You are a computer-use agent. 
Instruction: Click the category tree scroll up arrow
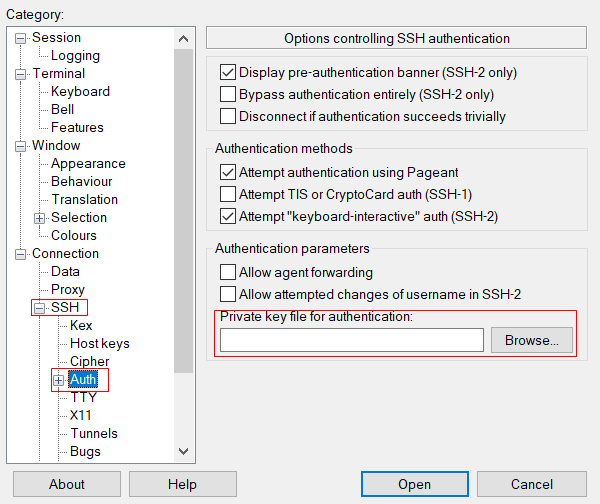[x=184, y=39]
